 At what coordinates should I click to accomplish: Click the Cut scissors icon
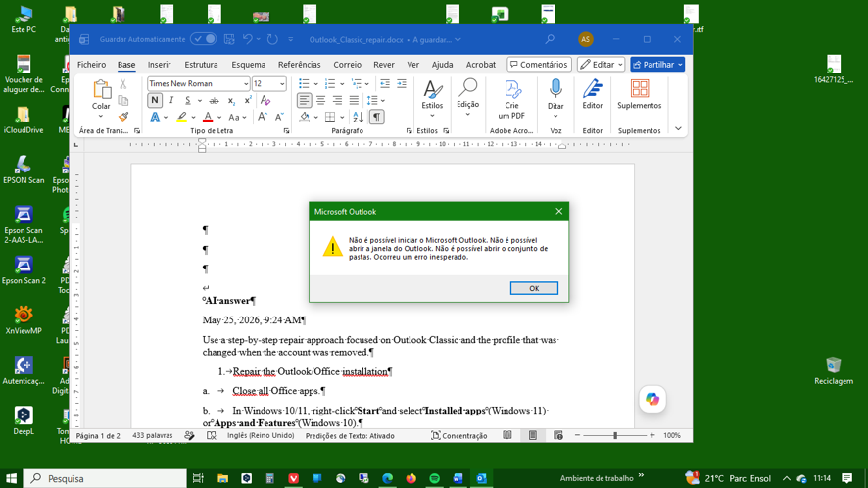(x=123, y=84)
